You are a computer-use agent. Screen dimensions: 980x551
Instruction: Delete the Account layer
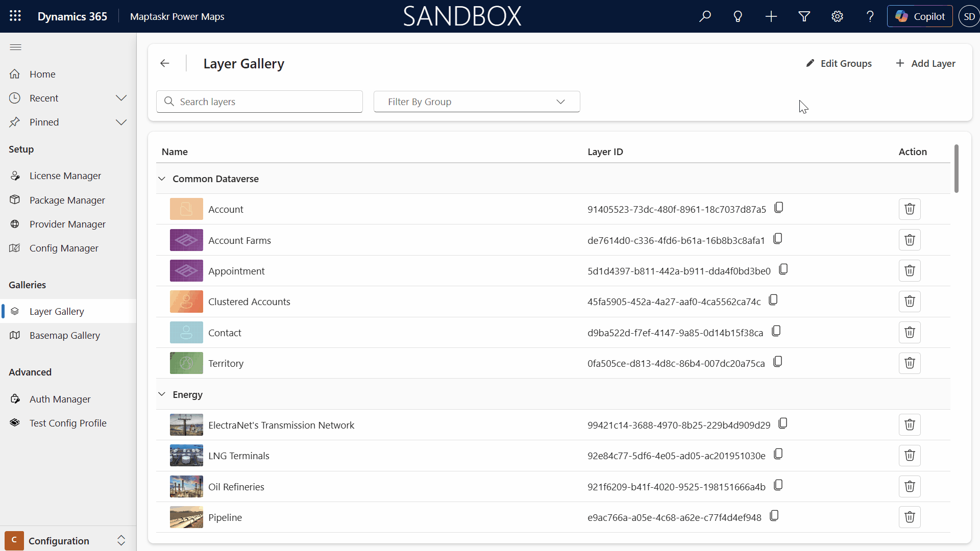910,209
